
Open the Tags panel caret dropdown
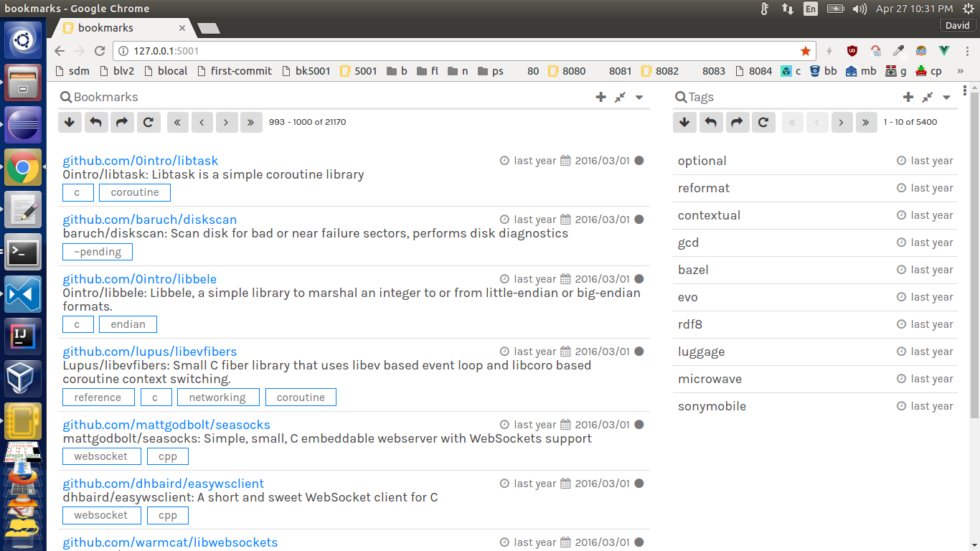click(946, 98)
